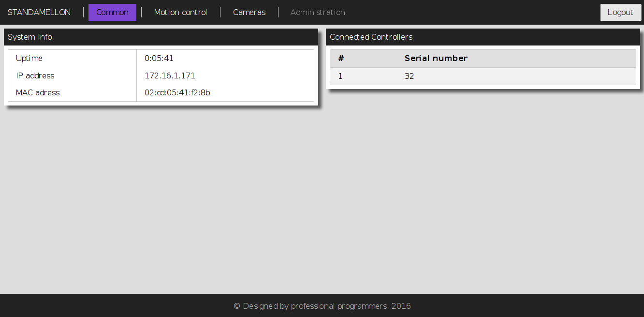Click the Uptime value 0:05:41
This screenshot has height=317, width=644.
pos(159,59)
